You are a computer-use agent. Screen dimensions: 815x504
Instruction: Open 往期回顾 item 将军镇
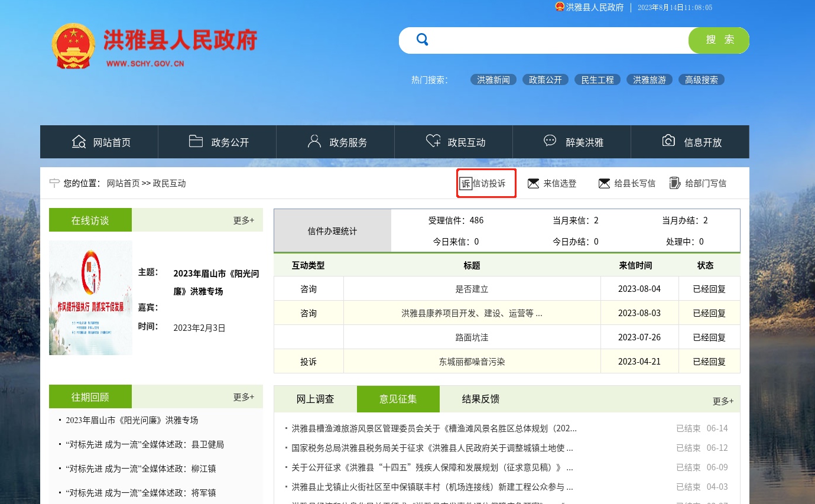coord(141,493)
